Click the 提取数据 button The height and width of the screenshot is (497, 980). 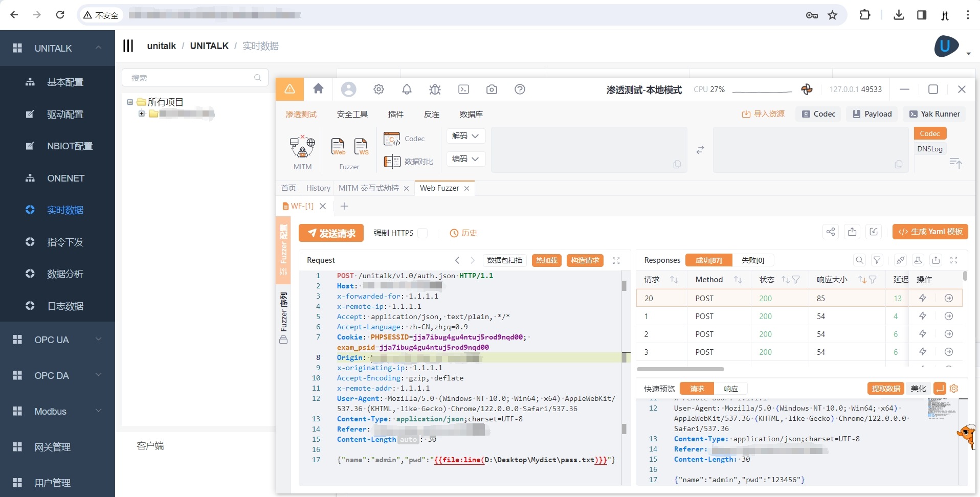[x=886, y=389]
